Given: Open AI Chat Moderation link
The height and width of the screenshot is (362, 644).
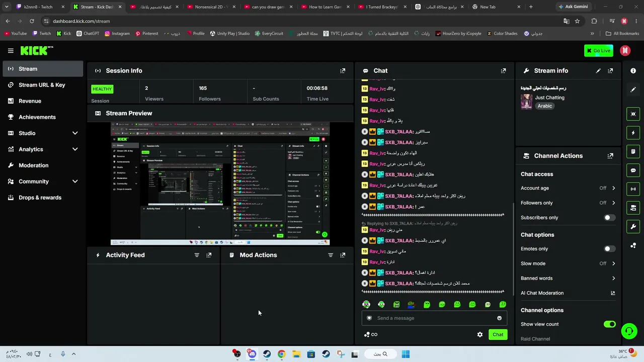Looking at the screenshot, I should pos(568,293).
